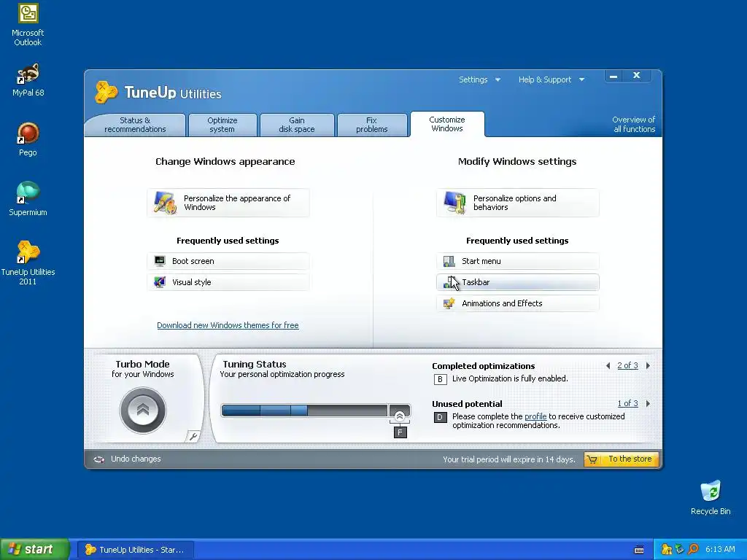
Task: Click the magnifier tray icon
Action: click(694, 550)
